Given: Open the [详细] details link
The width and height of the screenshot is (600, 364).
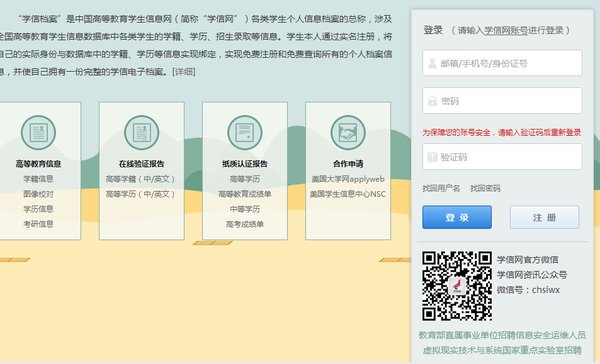Looking at the screenshot, I should tap(184, 72).
